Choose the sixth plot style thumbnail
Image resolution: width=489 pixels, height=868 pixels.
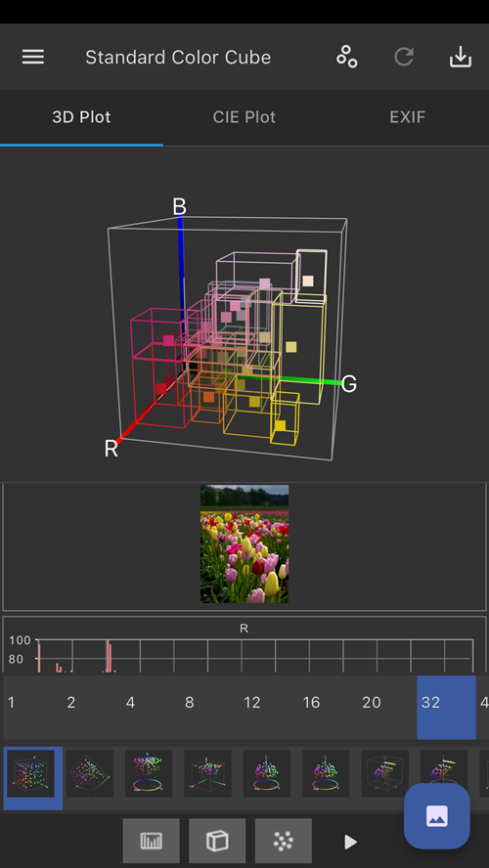coord(326,773)
